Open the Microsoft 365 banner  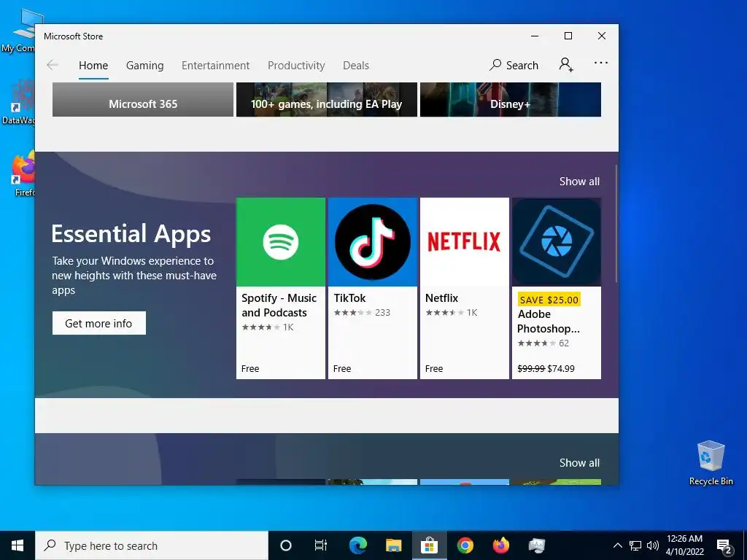pos(143,99)
